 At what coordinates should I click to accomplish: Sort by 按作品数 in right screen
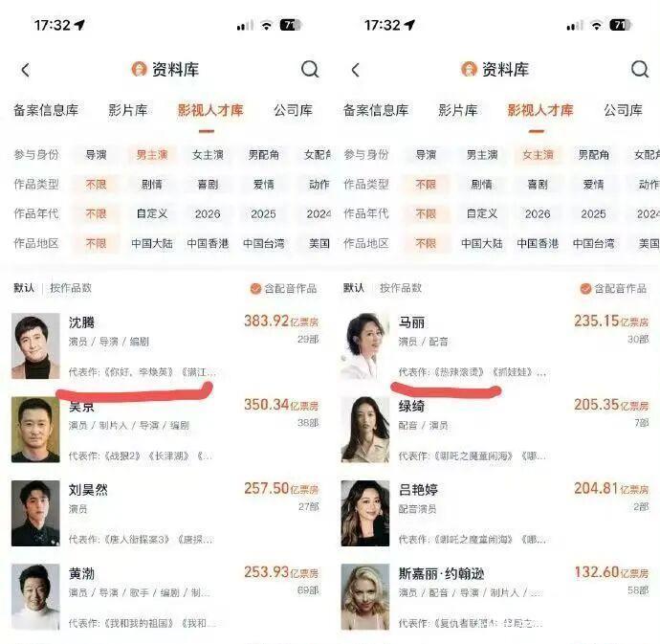pyautogui.click(x=401, y=288)
